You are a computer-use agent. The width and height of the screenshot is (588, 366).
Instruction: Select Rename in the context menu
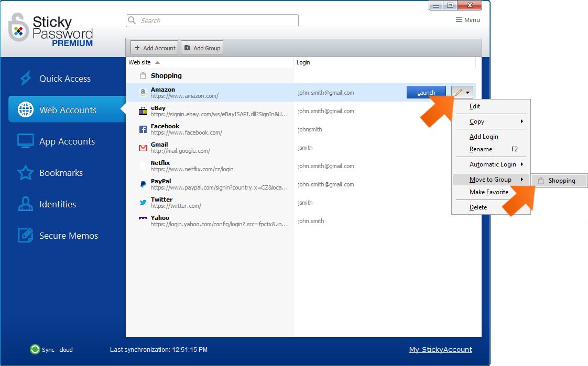pos(491,149)
